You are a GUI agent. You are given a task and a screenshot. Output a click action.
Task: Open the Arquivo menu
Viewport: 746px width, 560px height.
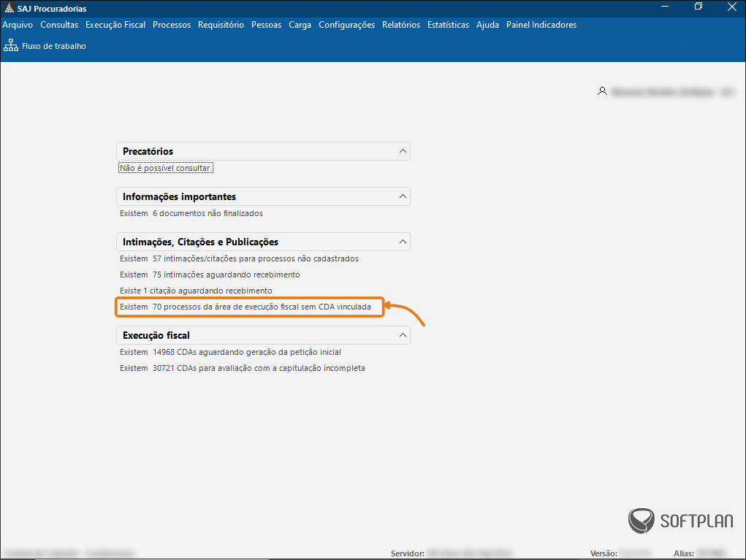point(18,25)
